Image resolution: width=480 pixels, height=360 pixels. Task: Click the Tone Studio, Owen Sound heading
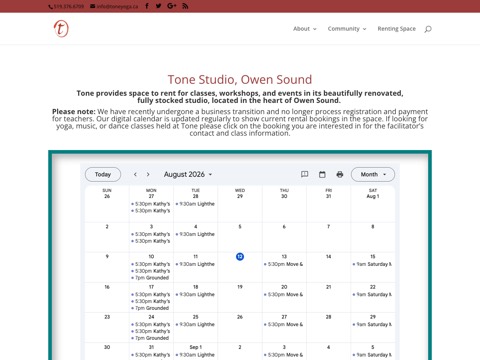240,80
